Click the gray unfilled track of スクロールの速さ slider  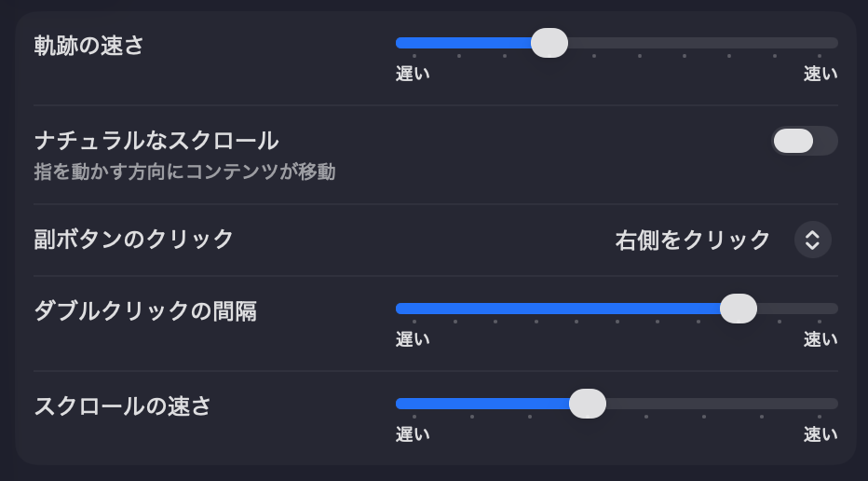722,404
